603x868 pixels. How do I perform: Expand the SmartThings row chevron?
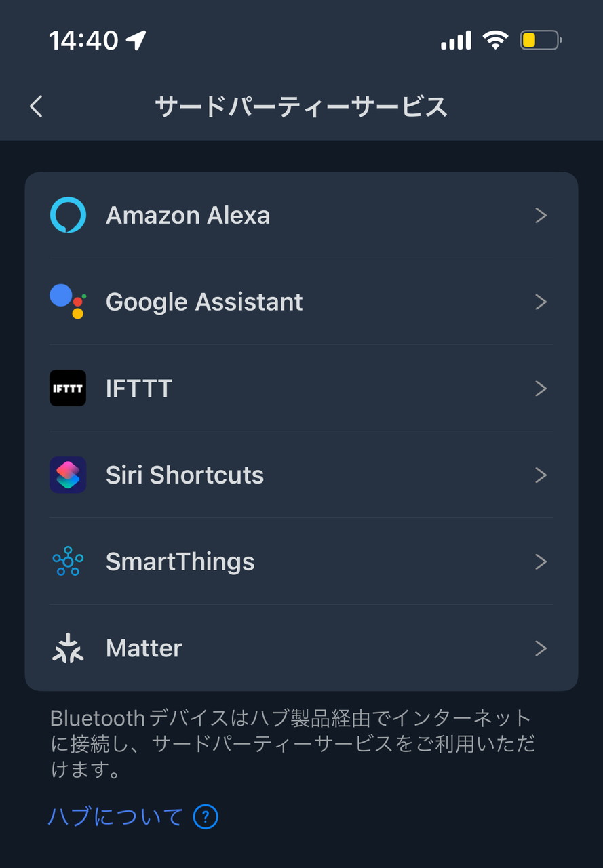[541, 561]
